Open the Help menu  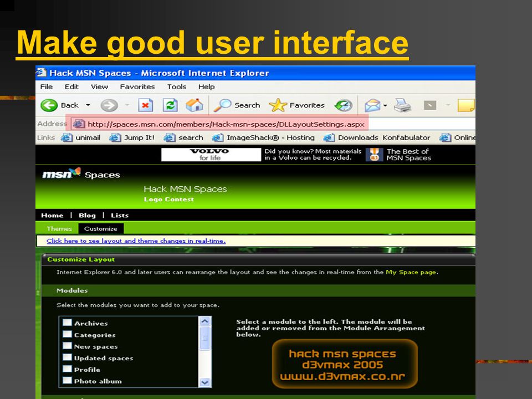pyautogui.click(x=206, y=87)
